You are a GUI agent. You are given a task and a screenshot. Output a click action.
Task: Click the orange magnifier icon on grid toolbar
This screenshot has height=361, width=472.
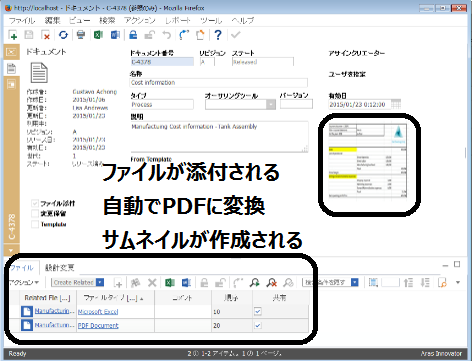pyautogui.click(x=442, y=283)
